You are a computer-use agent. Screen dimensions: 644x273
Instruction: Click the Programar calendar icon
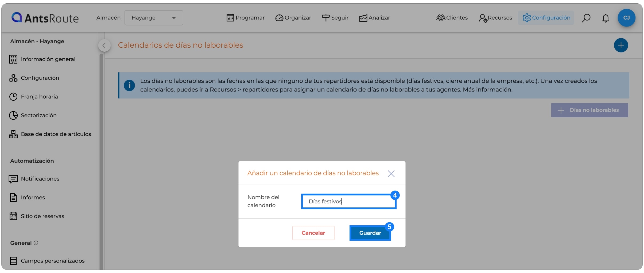click(x=230, y=18)
